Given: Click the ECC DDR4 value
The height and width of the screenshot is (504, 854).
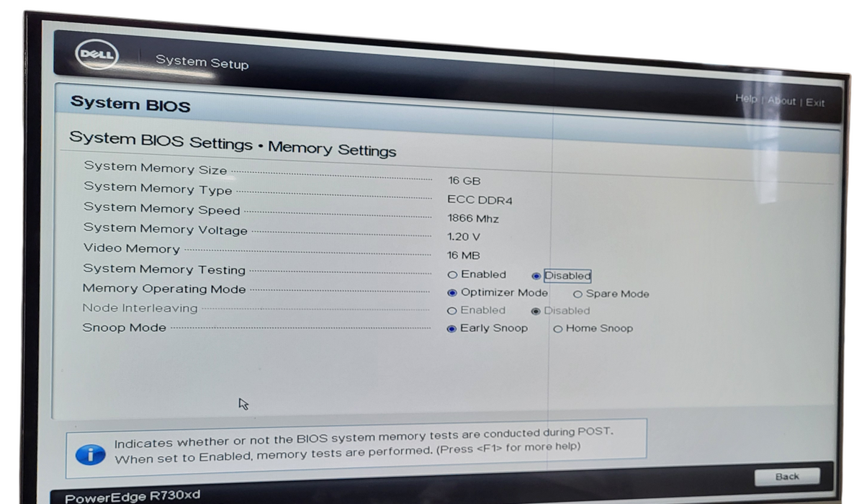Looking at the screenshot, I should 480,200.
